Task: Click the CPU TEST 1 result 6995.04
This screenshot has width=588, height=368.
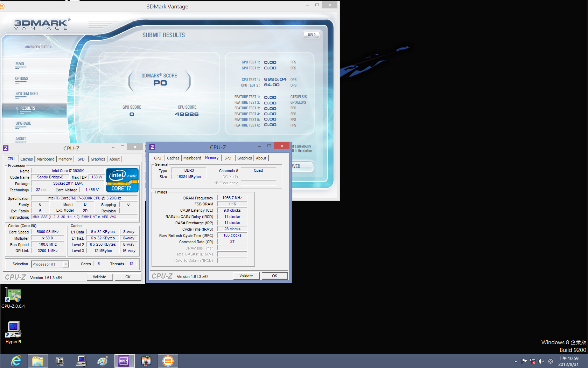Action: click(x=275, y=79)
